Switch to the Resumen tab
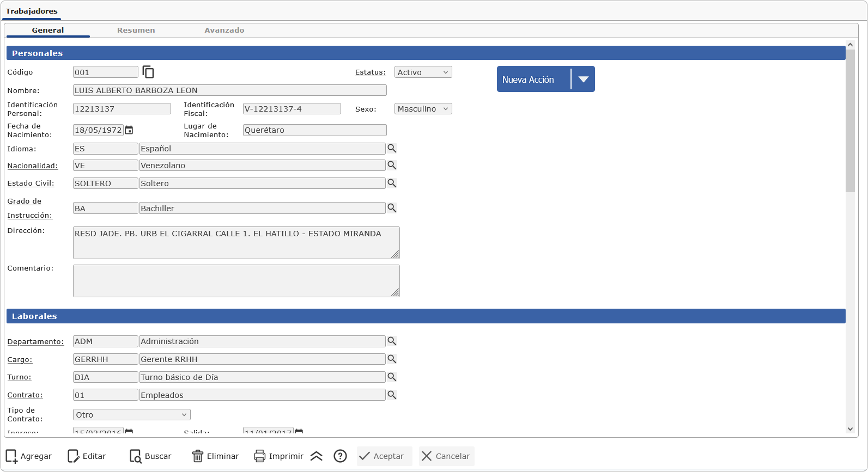Image resolution: width=868 pixels, height=472 pixels. pos(136,30)
